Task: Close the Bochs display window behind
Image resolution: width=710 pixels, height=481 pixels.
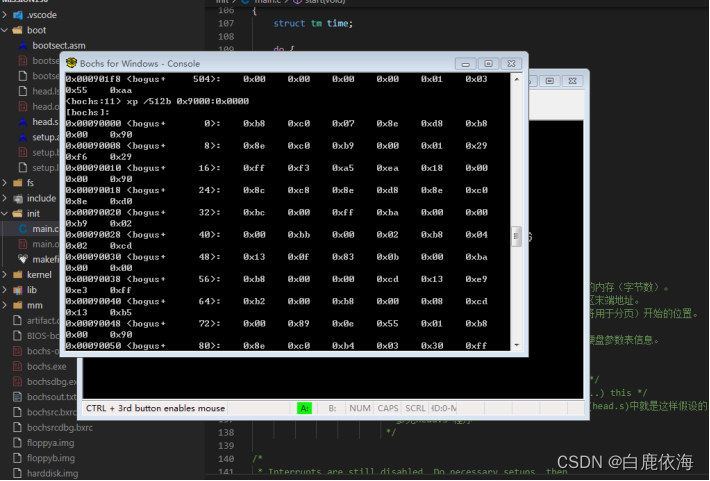Action: pos(572,81)
